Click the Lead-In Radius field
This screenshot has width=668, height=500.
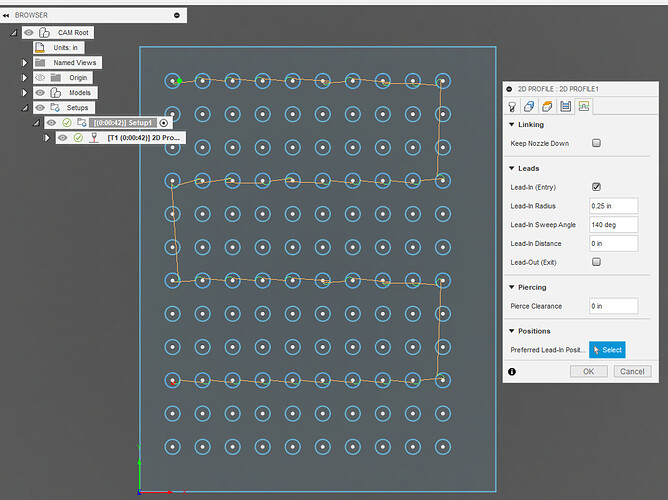point(613,206)
